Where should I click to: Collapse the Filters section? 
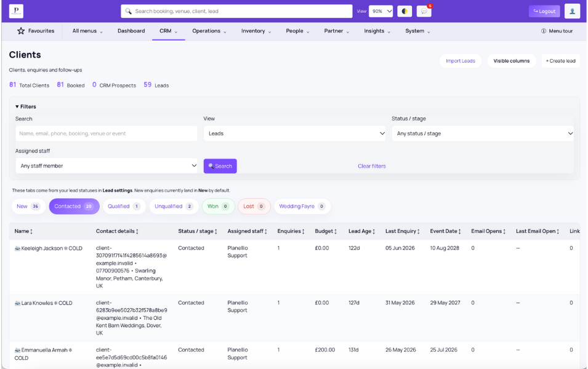(25, 107)
